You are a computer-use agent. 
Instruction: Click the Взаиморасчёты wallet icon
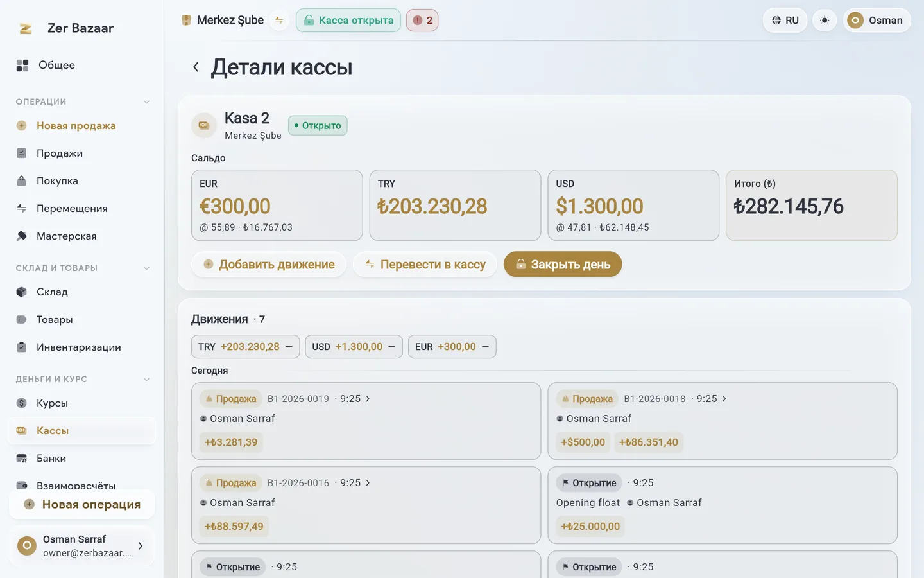[x=22, y=486]
